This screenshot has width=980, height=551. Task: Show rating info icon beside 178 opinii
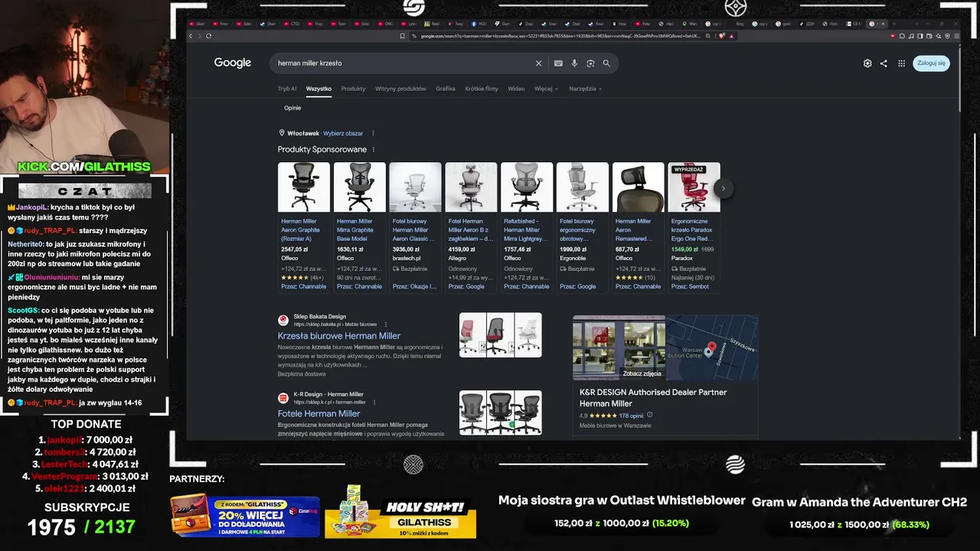click(x=650, y=416)
